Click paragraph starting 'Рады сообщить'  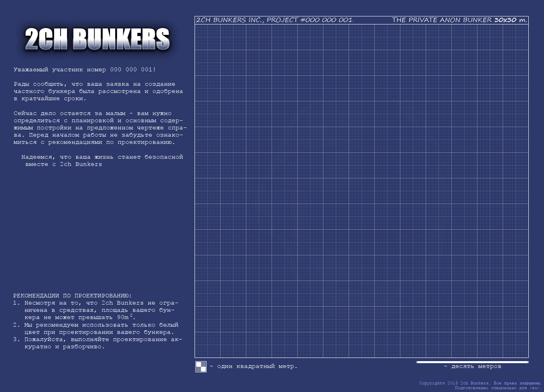point(98,91)
